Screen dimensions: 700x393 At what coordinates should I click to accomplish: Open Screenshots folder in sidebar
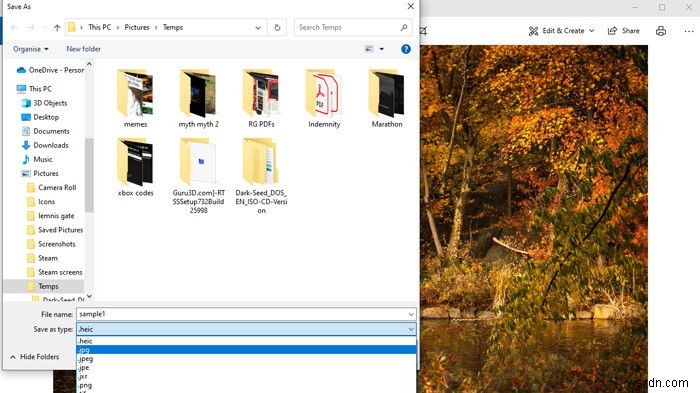[x=51, y=244]
